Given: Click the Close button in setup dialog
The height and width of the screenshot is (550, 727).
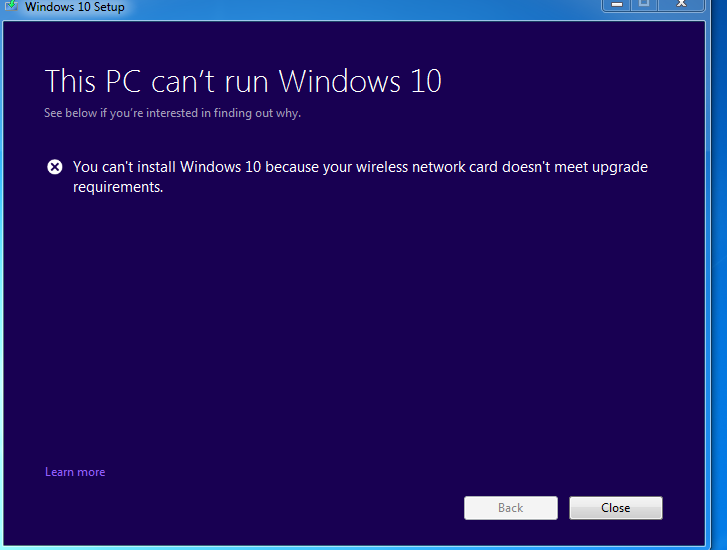Looking at the screenshot, I should [x=616, y=508].
